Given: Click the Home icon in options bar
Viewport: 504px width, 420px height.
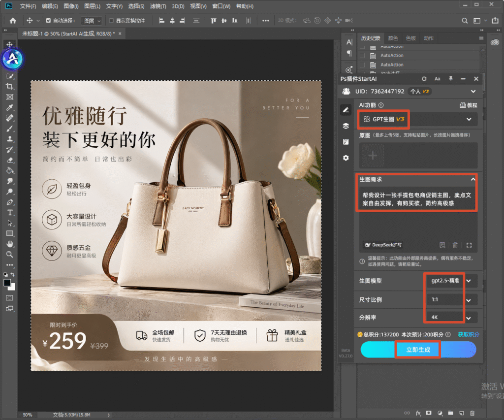Looking at the screenshot, I should (13, 21).
